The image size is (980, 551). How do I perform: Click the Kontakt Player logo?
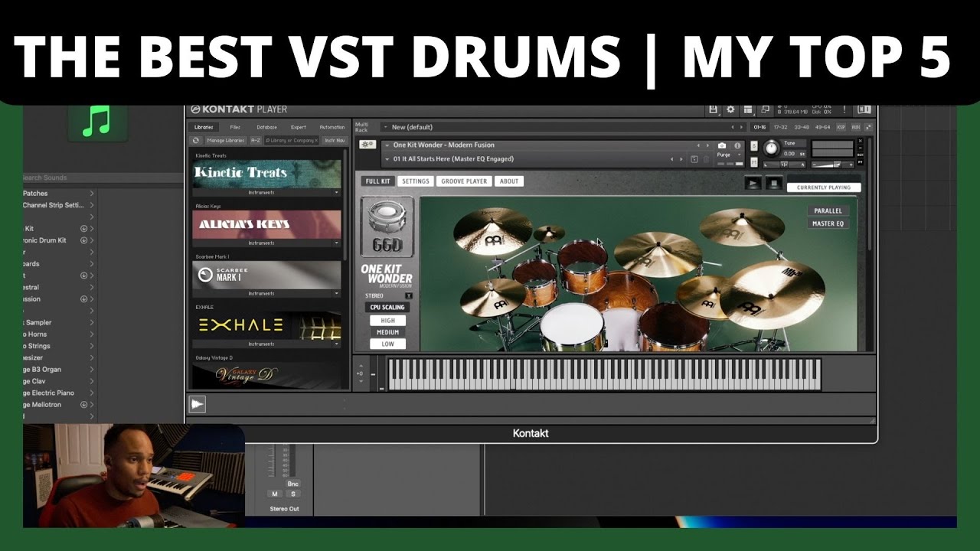(x=239, y=110)
